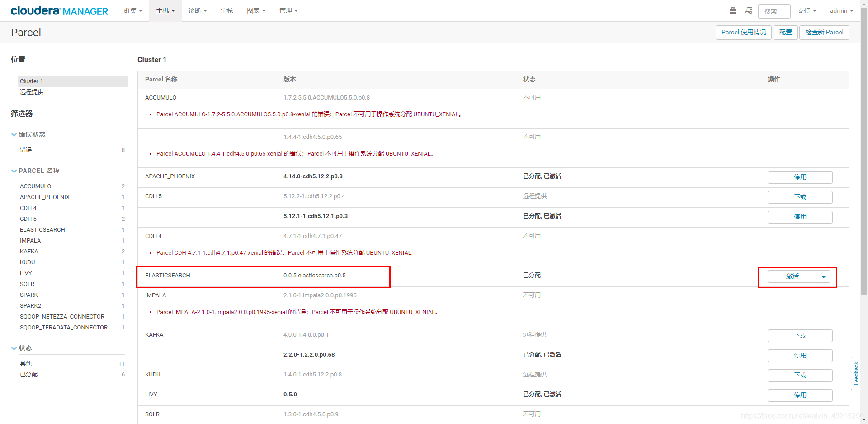This screenshot has width=868, height=424.
Task: Open the Feedback side tab
Action: click(856, 373)
